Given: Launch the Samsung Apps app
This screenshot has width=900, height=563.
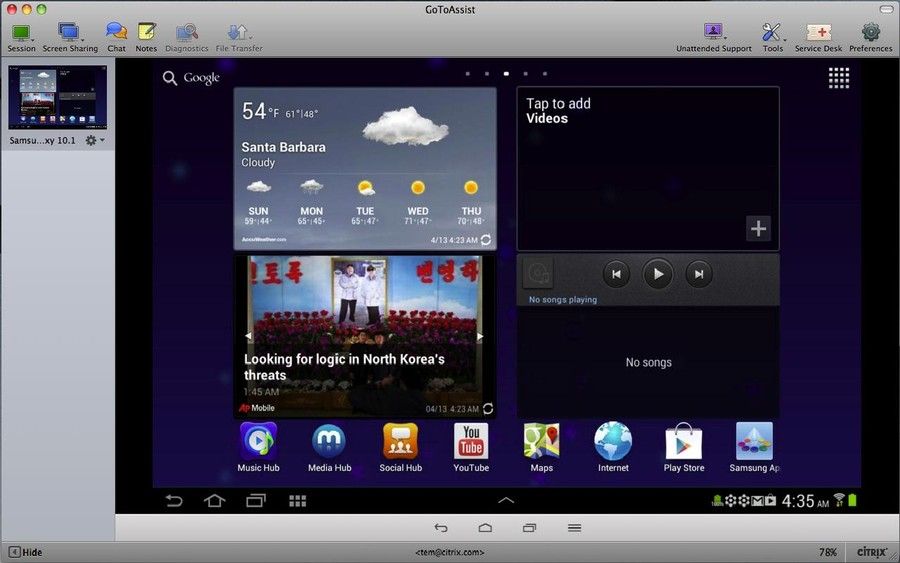Looking at the screenshot, I should pos(754,448).
